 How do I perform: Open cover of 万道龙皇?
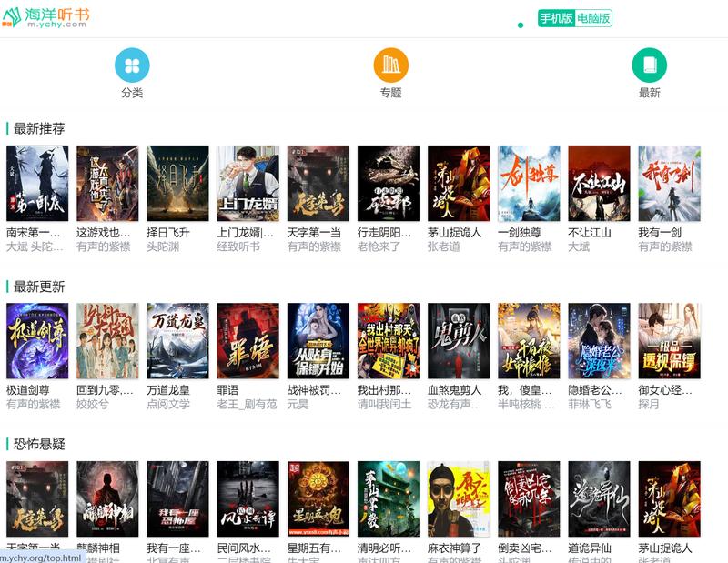[177, 341]
